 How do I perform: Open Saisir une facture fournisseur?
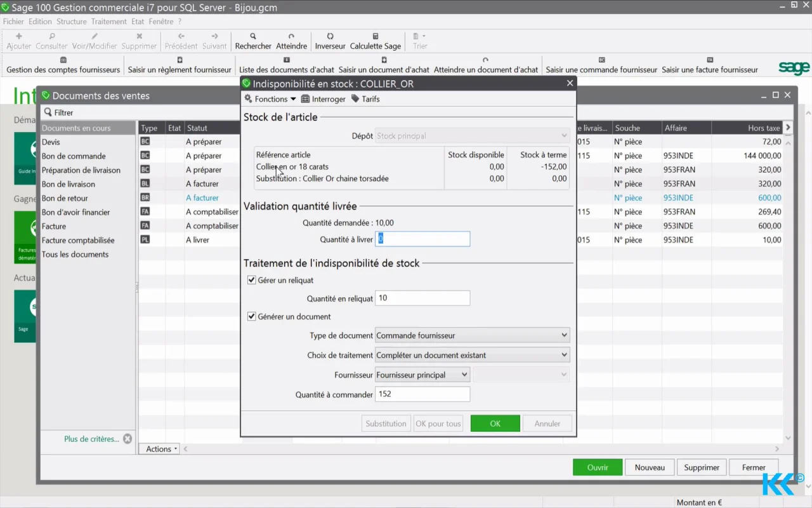click(x=710, y=65)
